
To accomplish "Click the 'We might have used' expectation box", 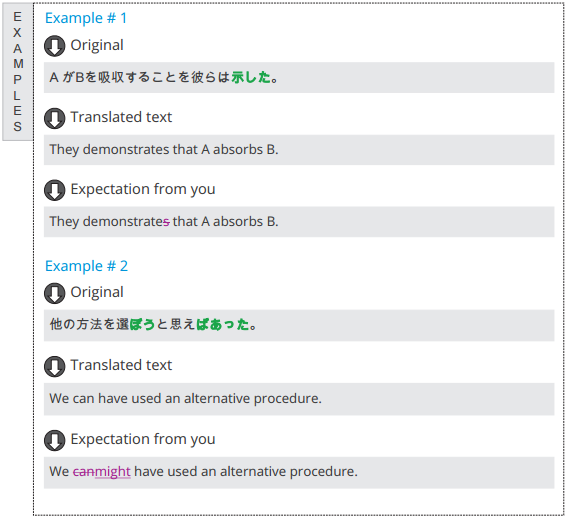I will pyautogui.click(x=299, y=473).
